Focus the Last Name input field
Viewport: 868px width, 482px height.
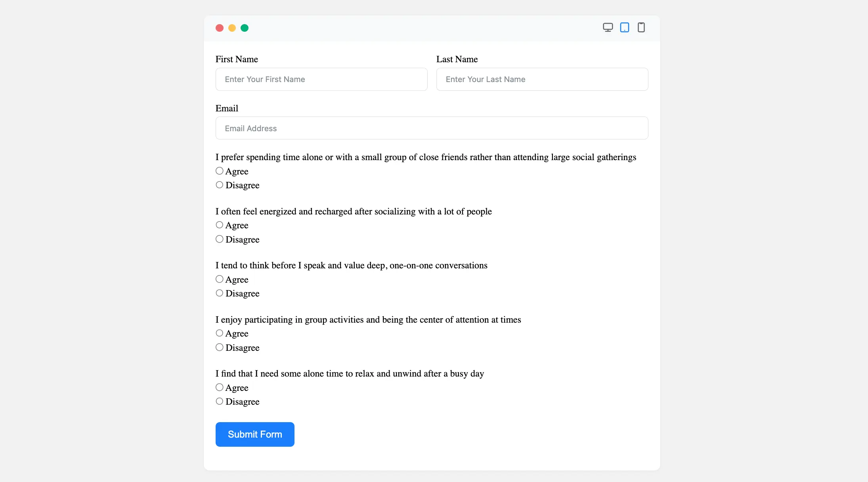pos(542,79)
